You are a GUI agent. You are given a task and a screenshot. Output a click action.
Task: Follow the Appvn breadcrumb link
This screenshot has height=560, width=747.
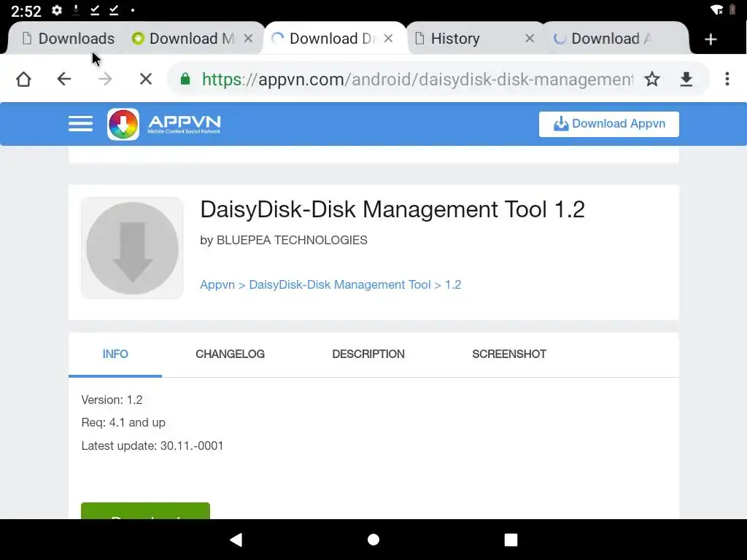coord(217,285)
